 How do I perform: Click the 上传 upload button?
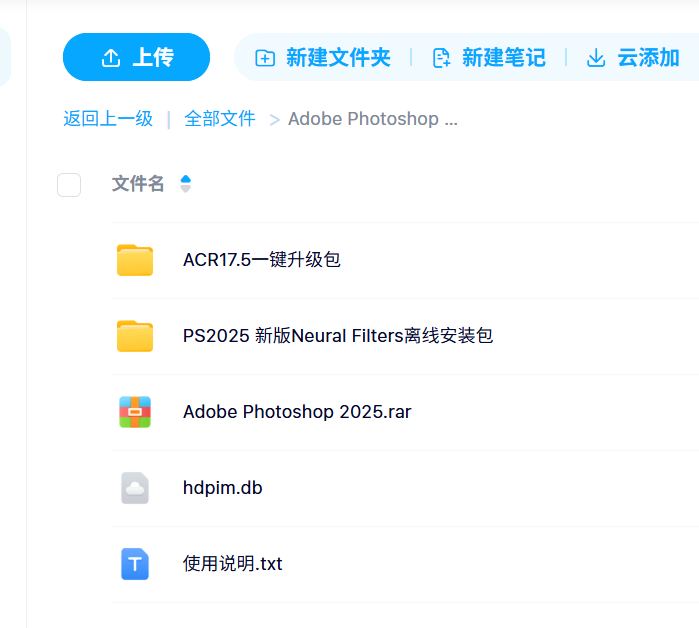(x=136, y=57)
